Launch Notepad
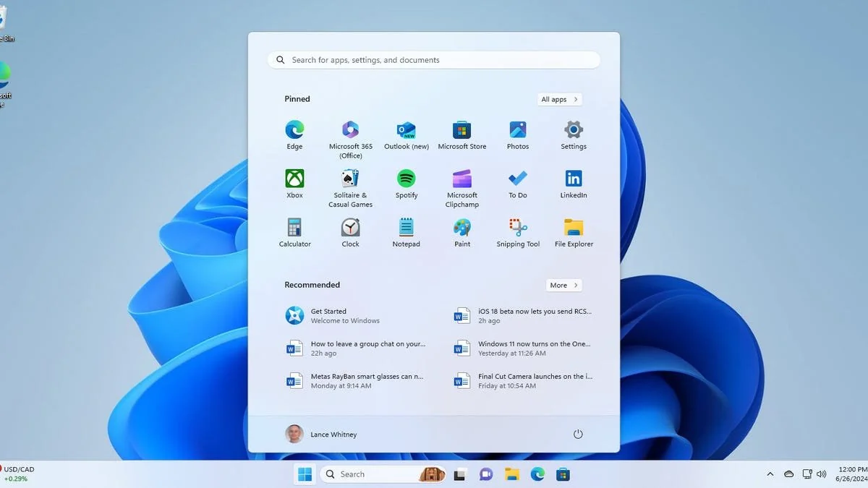 (407, 232)
